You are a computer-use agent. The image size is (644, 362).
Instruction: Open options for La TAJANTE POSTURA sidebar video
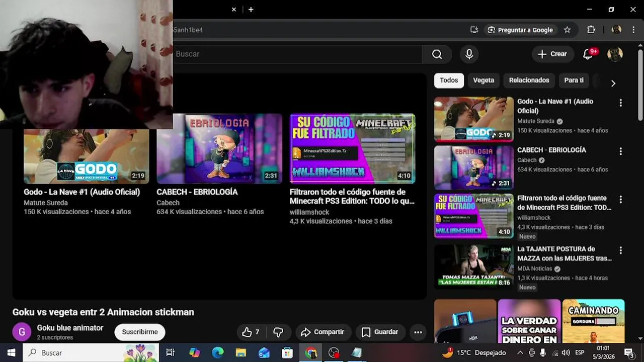point(620,250)
